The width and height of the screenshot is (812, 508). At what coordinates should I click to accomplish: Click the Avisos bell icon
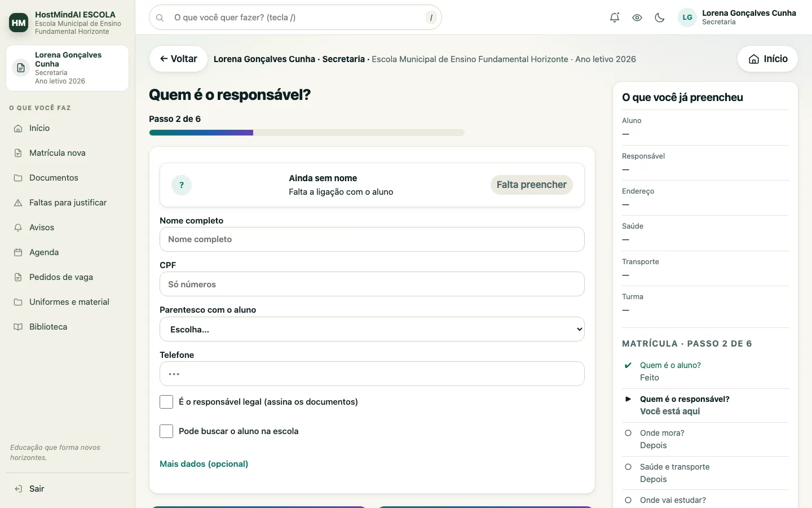pyautogui.click(x=18, y=227)
